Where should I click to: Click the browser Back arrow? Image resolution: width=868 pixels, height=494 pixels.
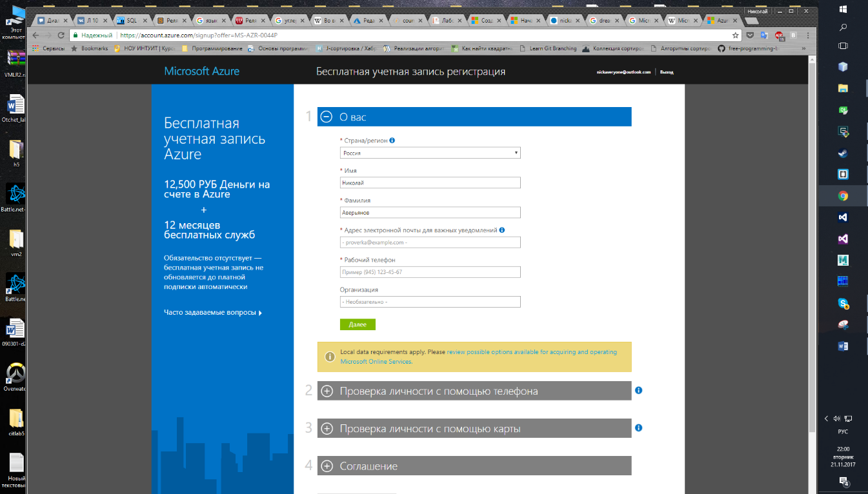[36, 35]
